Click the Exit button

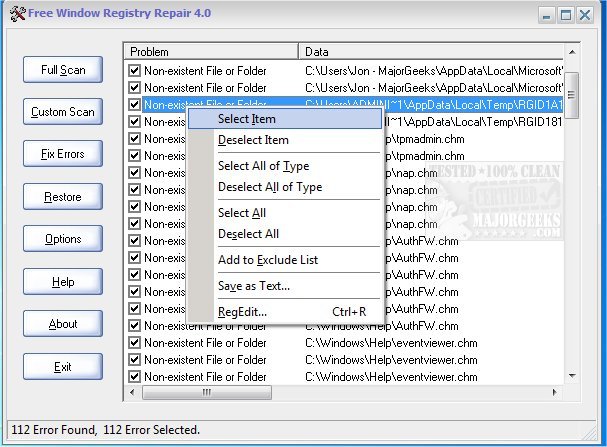click(x=63, y=367)
